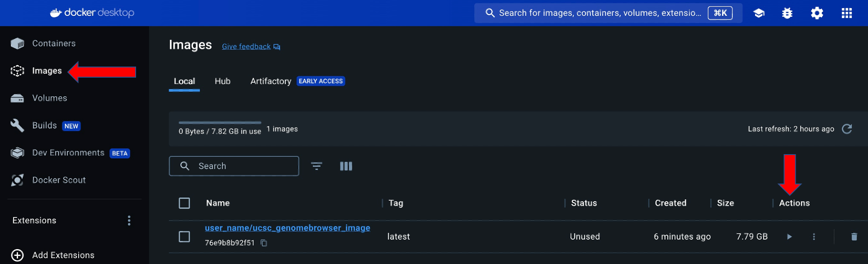Open Containers in the sidebar

tap(54, 43)
